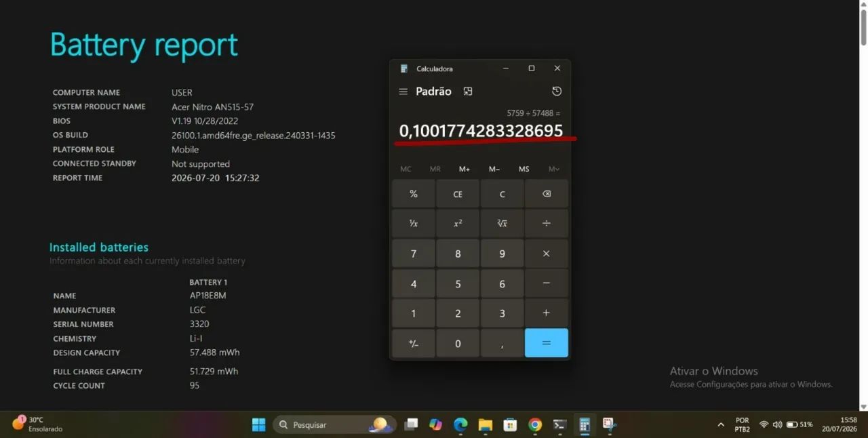Click the M+ memory add button
Viewport: 868px width, 438px height.
[x=465, y=169]
